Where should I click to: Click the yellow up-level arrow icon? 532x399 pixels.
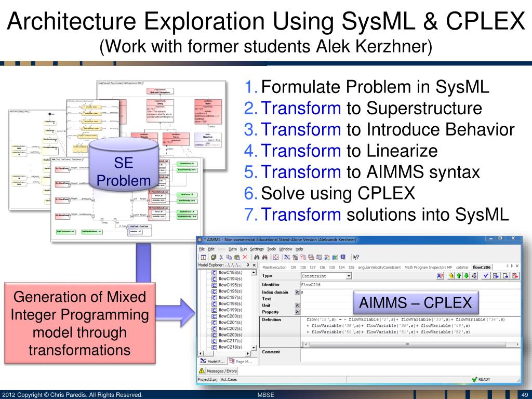[x=451, y=276]
